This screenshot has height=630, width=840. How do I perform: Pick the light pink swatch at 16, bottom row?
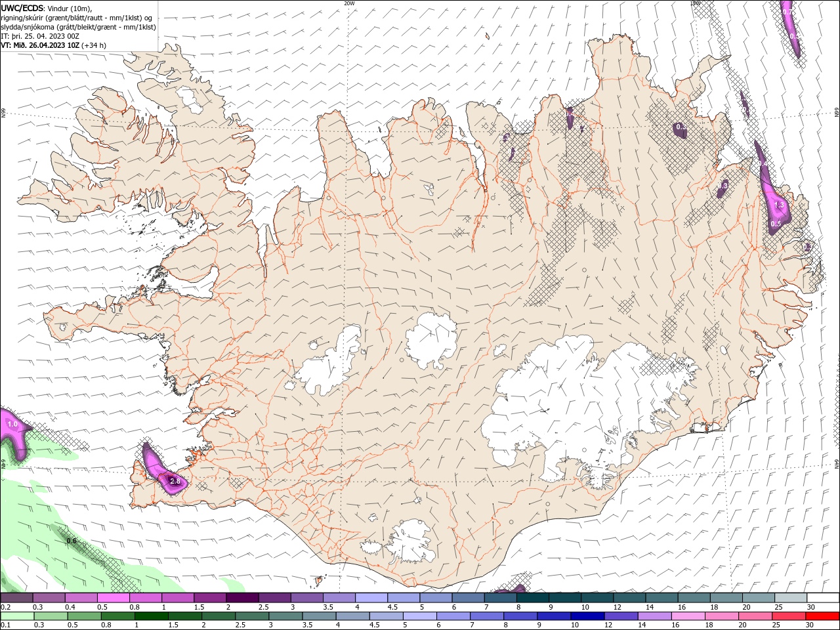coord(688,616)
